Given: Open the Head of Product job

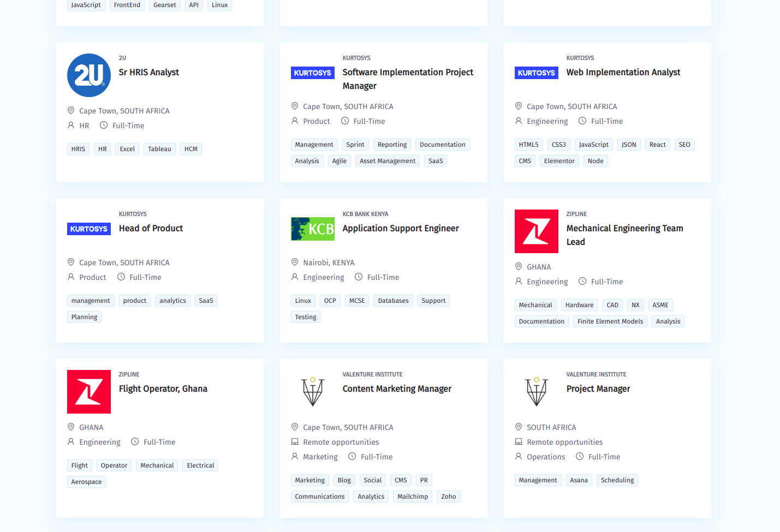Looking at the screenshot, I should coord(151,228).
